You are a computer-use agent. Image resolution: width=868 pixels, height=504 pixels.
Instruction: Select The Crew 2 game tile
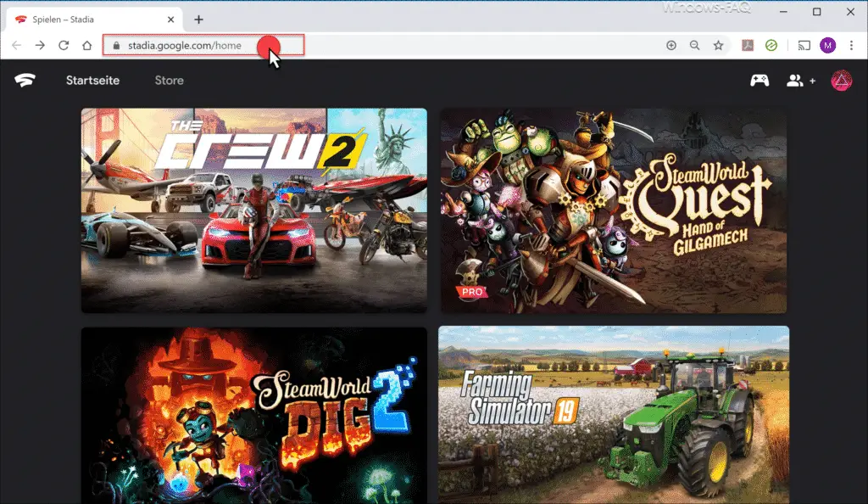tap(254, 210)
